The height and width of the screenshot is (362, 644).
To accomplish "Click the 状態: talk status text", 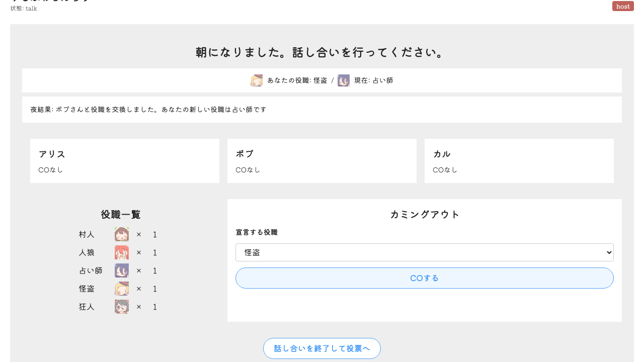I will click(24, 9).
